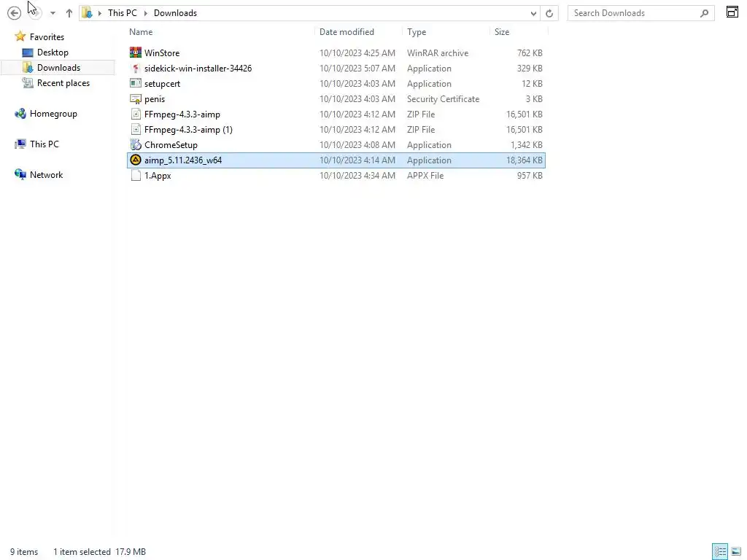Go up one folder level
Screen dimensions: 747x560
[69, 13]
